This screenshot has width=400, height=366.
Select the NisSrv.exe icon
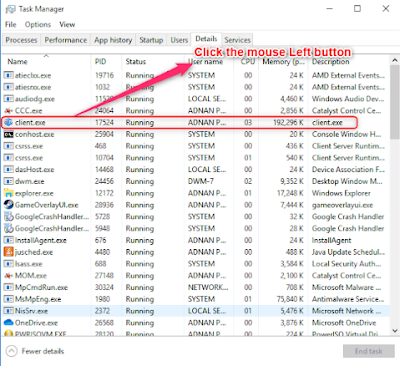(x=8, y=311)
